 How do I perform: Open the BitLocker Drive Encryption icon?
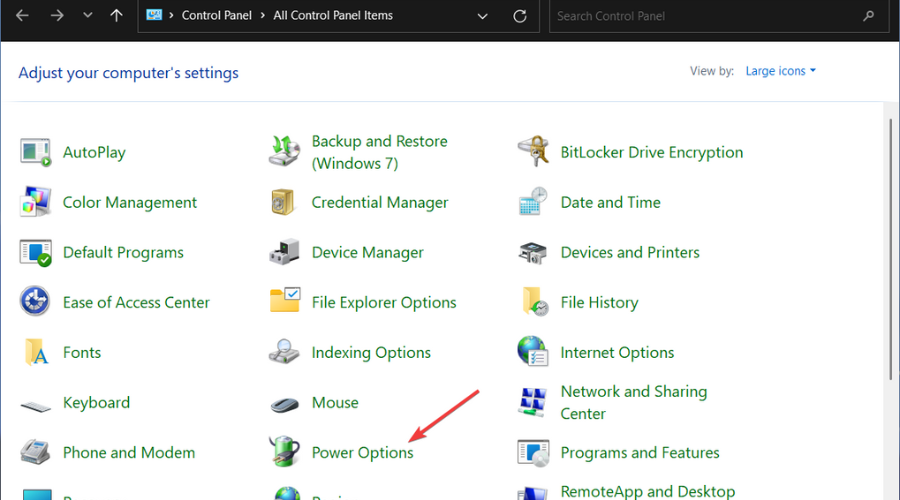(533, 152)
